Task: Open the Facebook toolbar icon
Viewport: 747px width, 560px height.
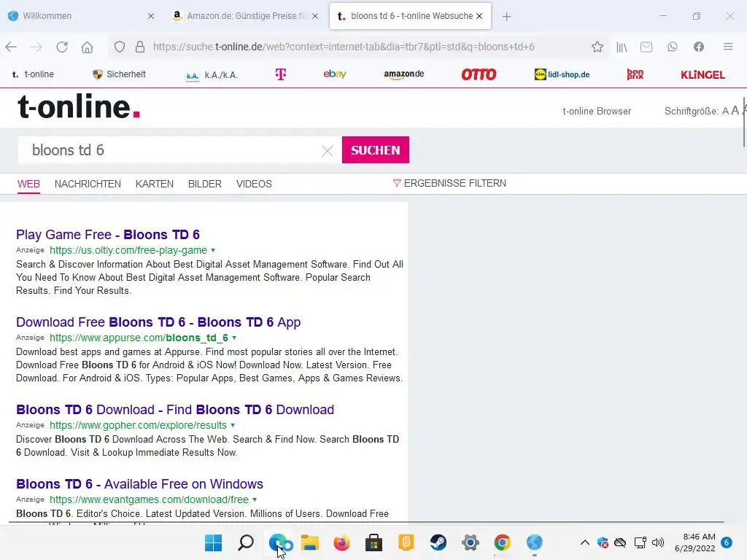Action: coord(699,47)
